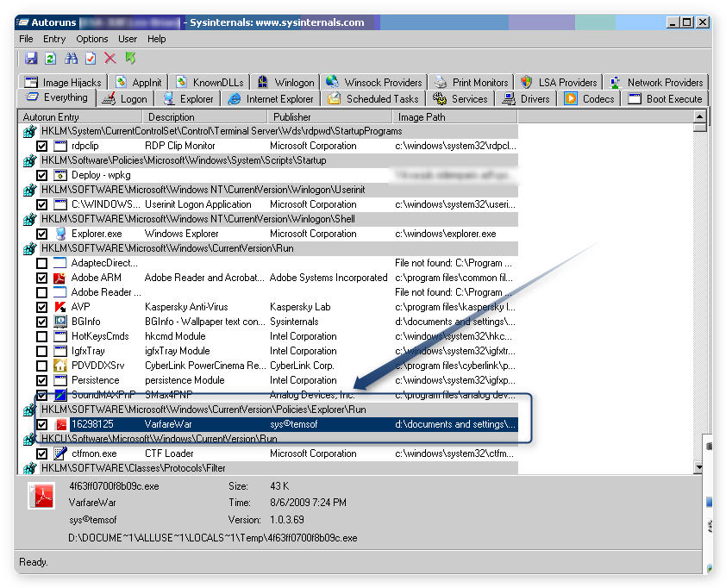726x588 pixels.
Task: Click the Deploy - wpkg script icon
Action: 59,176
